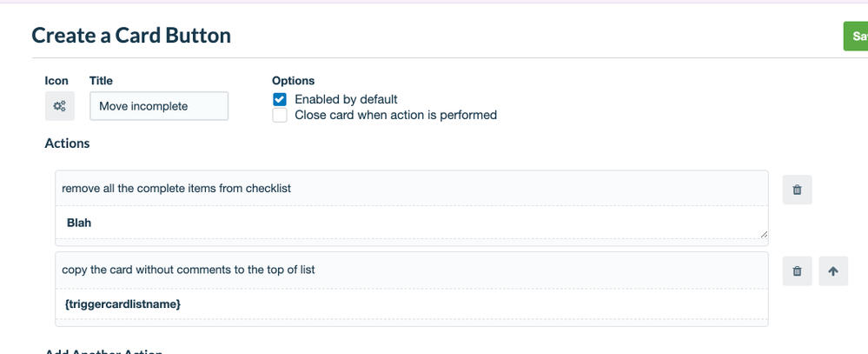This screenshot has width=868, height=354.
Task: Click into the Blah checklist name textarea
Action: click(x=412, y=223)
